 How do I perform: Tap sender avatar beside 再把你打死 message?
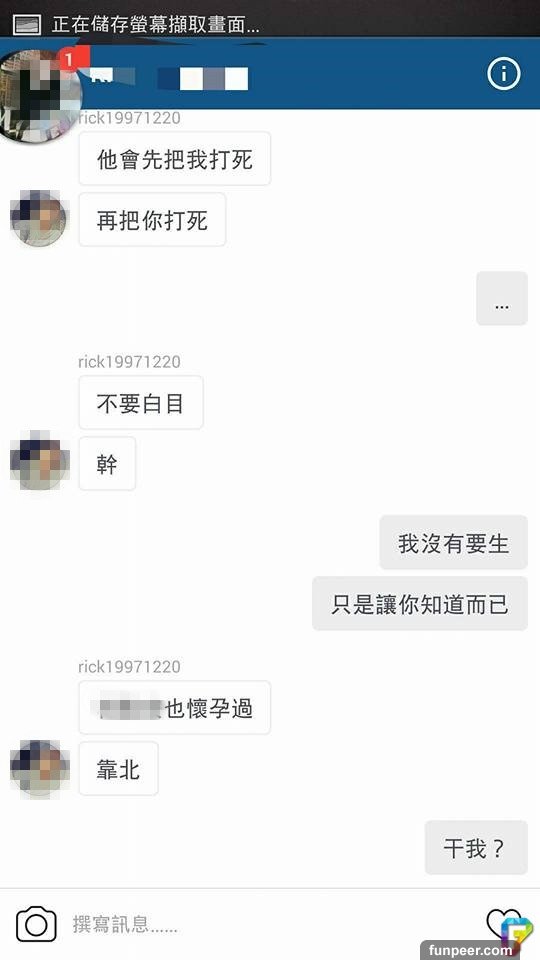[x=39, y=219]
